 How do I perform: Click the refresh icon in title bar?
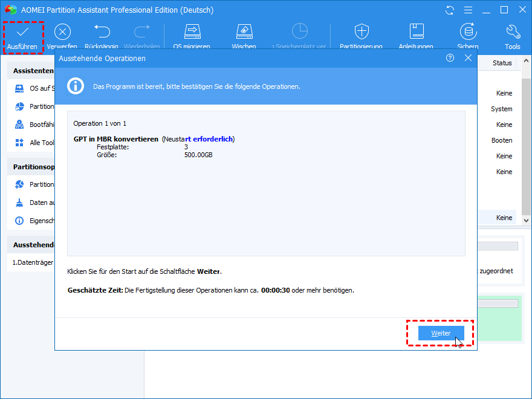(450, 10)
